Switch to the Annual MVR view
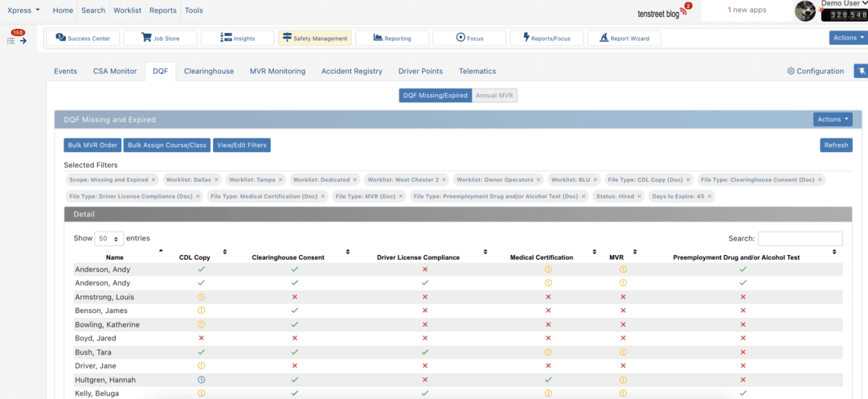 pos(494,95)
